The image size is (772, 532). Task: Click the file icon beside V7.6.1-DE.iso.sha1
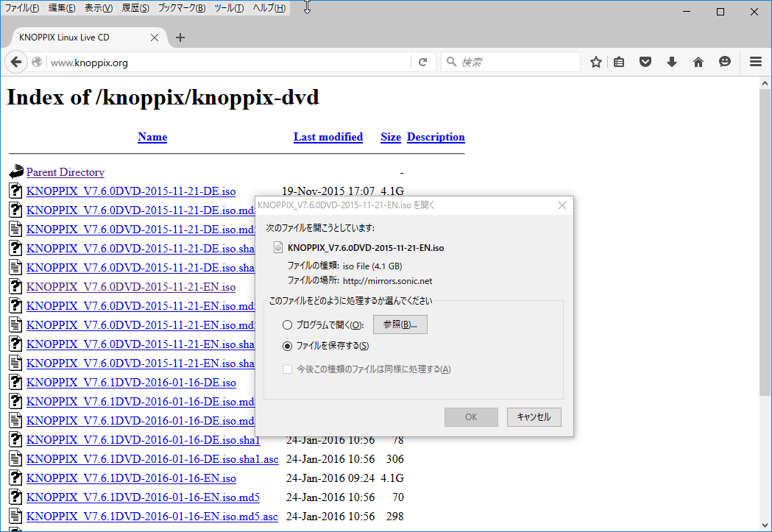coord(15,439)
